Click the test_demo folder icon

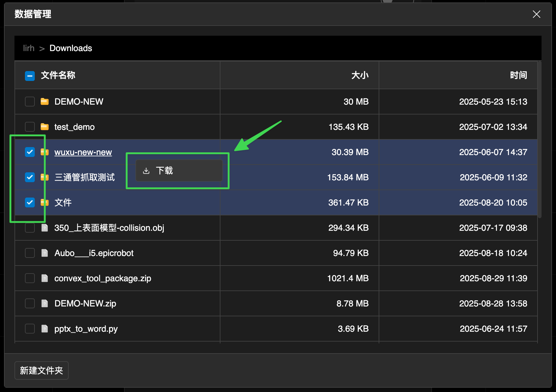pyautogui.click(x=45, y=127)
